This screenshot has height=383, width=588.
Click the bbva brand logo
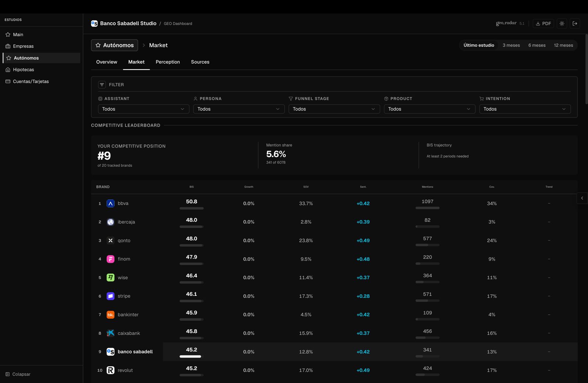pyautogui.click(x=110, y=203)
